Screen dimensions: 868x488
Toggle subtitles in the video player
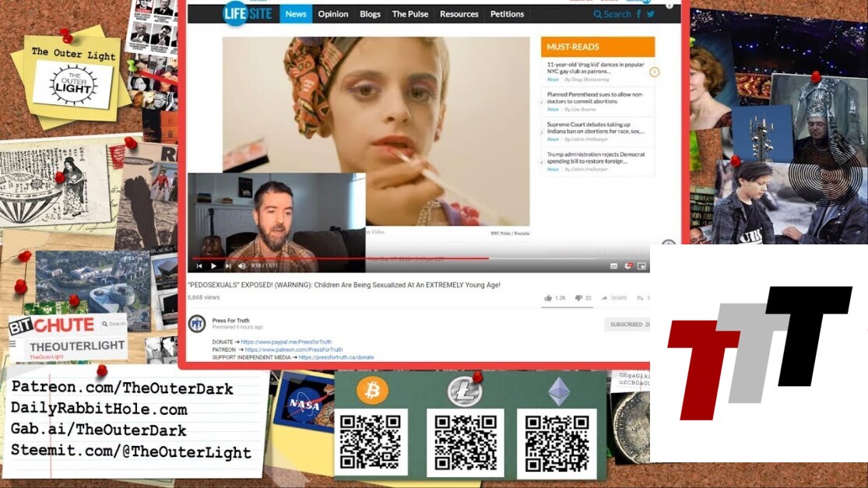[x=613, y=266]
